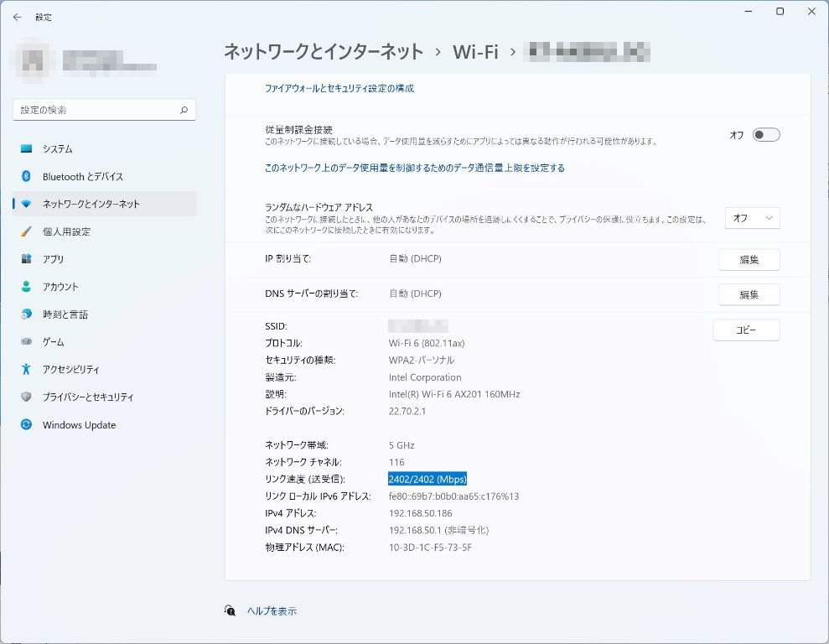The width and height of the screenshot is (829, 644).
Task: Click 自動 (DHCP) next to DNS サーバーの割り当て
Action: pyautogui.click(x=415, y=293)
